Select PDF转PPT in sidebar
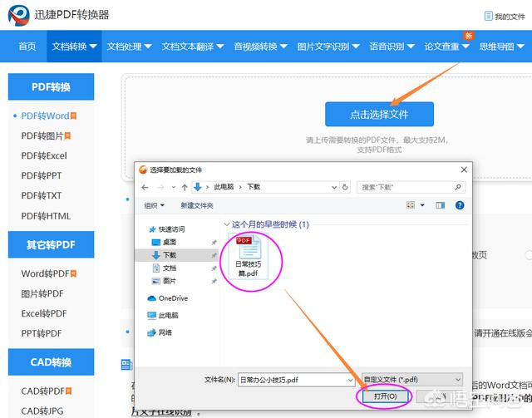The width and height of the screenshot is (532, 418). coord(42,175)
